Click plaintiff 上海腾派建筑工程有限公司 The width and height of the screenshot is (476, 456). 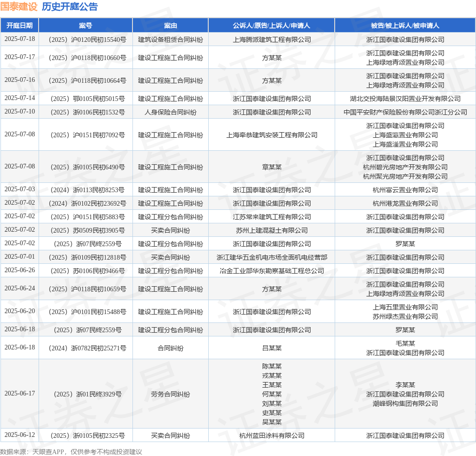coord(271,40)
